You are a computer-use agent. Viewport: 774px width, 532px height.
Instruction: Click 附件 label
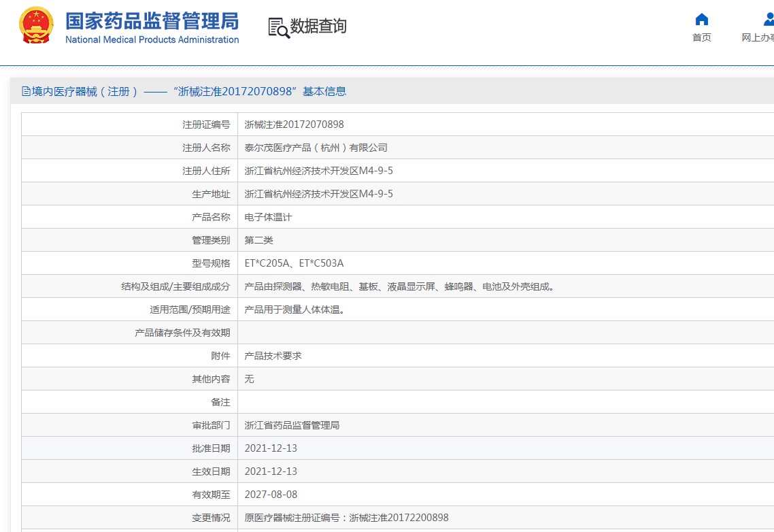[220, 356]
